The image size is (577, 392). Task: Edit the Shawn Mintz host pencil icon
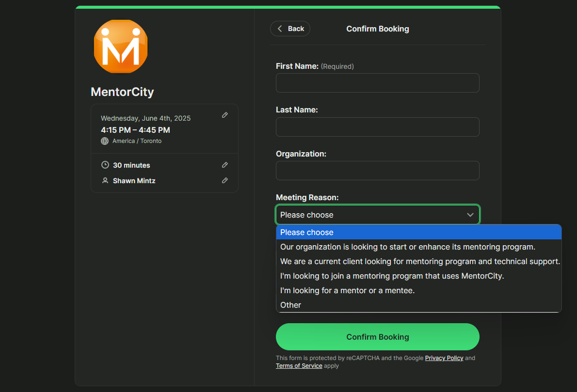click(225, 181)
